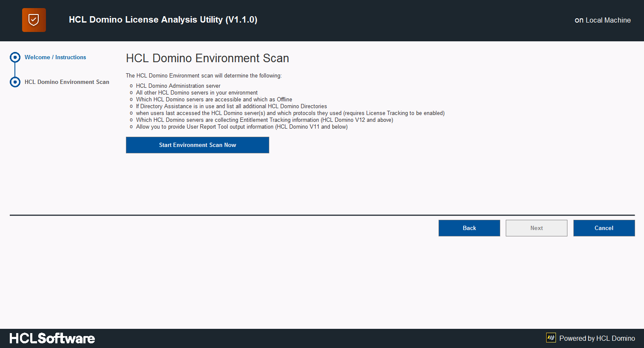
Task: Click the 'collecting Entitlement Tracking information' bullet
Action: (x=265, y=120)
